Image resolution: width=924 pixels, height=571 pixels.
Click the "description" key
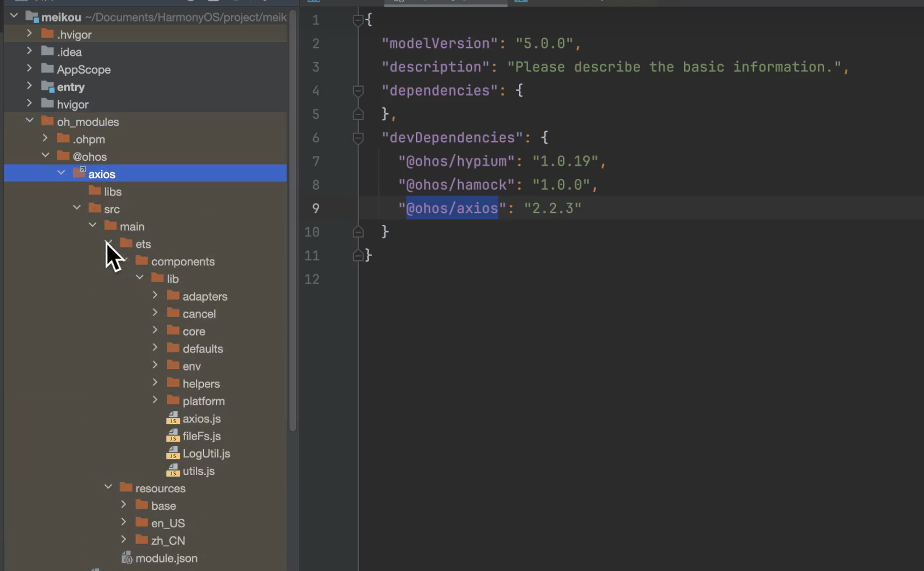[x=436, y=67]
